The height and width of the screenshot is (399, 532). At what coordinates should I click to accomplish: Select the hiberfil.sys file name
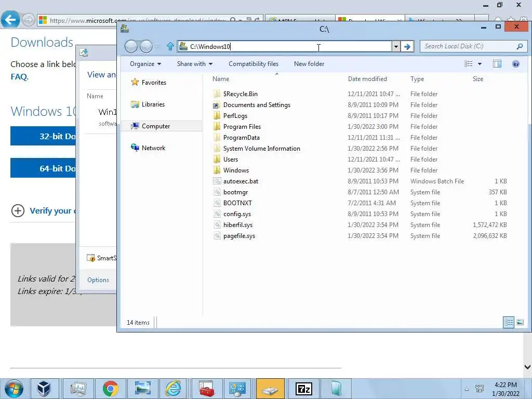coord(238,225)
